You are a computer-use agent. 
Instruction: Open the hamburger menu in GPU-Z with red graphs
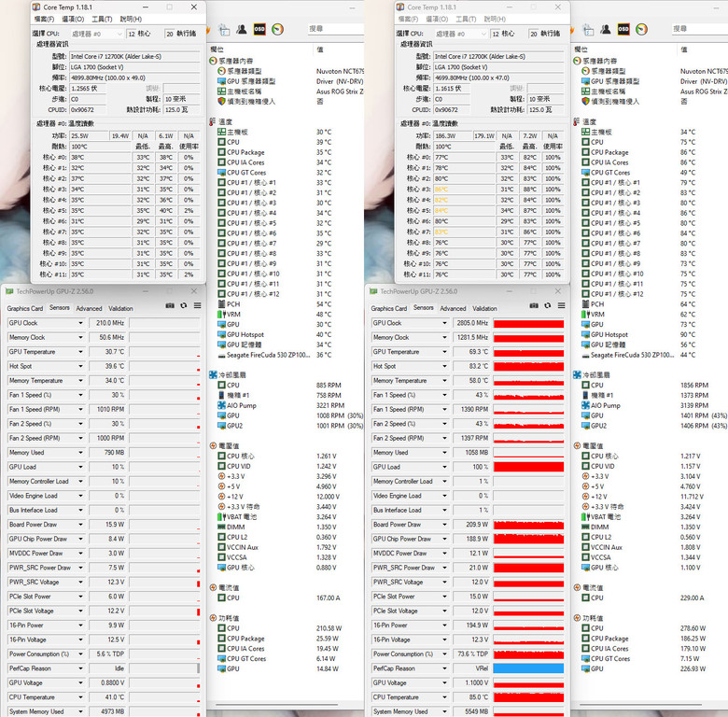[561, 305]
